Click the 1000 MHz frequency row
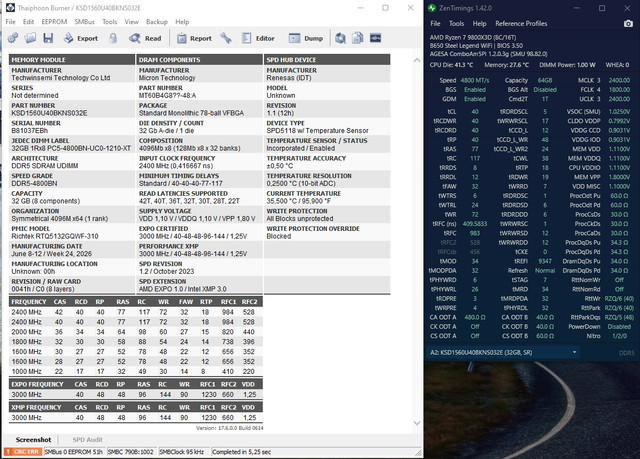640x459 pixels. click(136, 371)
